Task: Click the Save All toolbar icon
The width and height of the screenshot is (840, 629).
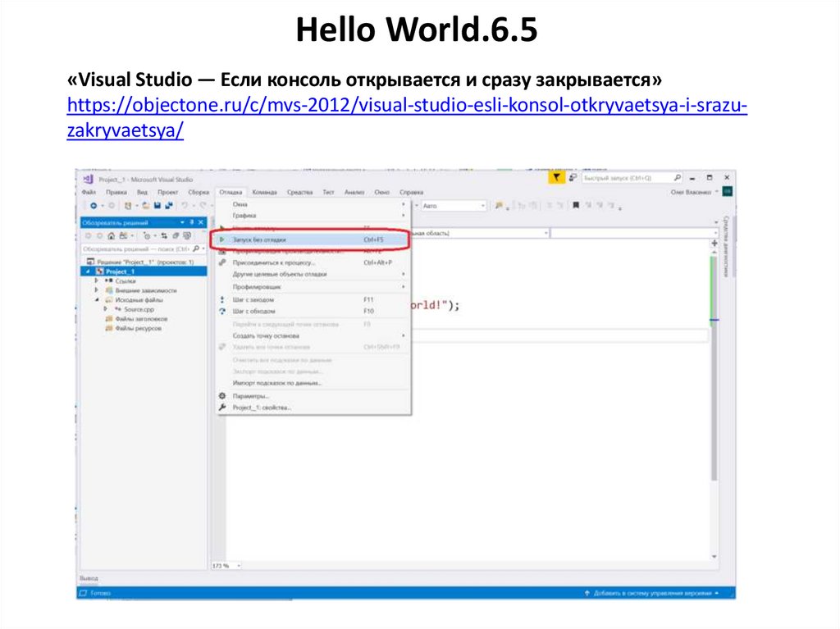Action: pyautogui.click(x=169, y=206)
